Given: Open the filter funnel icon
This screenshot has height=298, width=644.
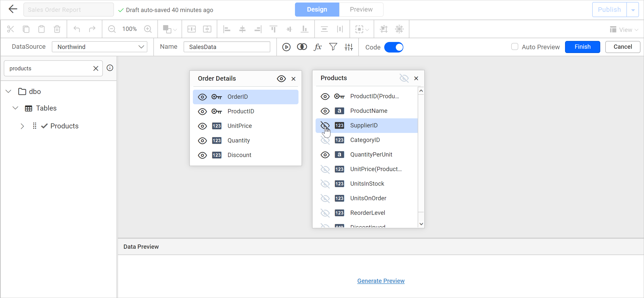Looking at the screenshot, I should (x=333, y=47).
